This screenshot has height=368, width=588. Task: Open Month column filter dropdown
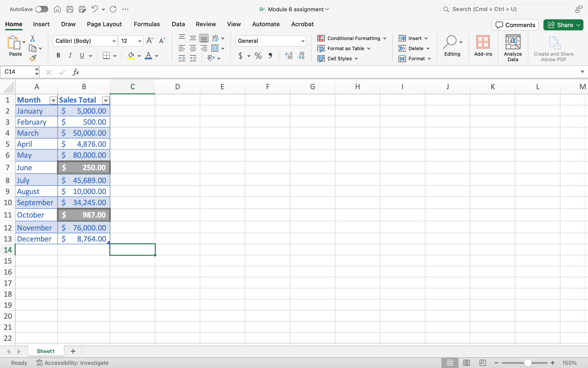pos(53,100)
